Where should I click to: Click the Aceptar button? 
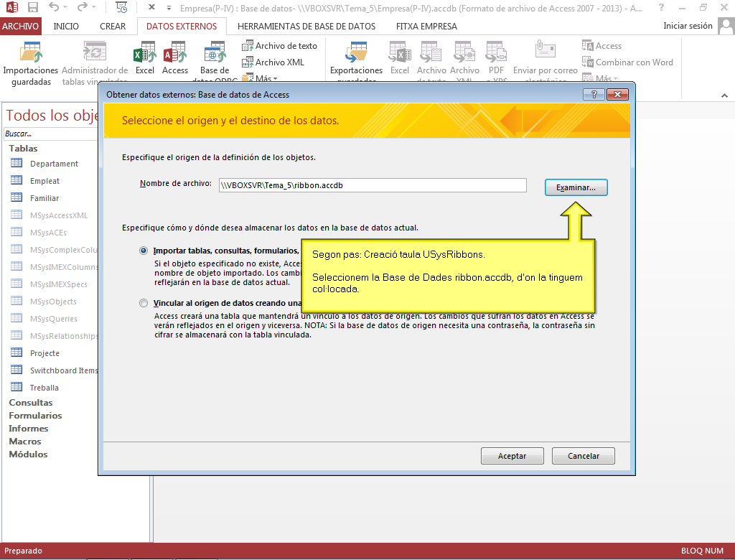tap(512, 456)
